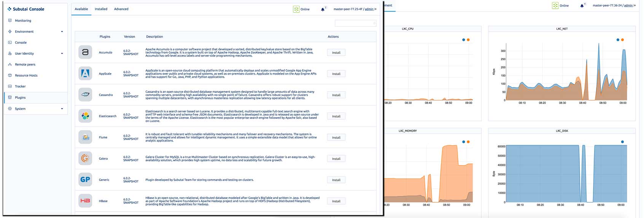The image size is (644, 218).
Task: Open notifications bell in Plugins window
Action: click(x=323, y=9)
